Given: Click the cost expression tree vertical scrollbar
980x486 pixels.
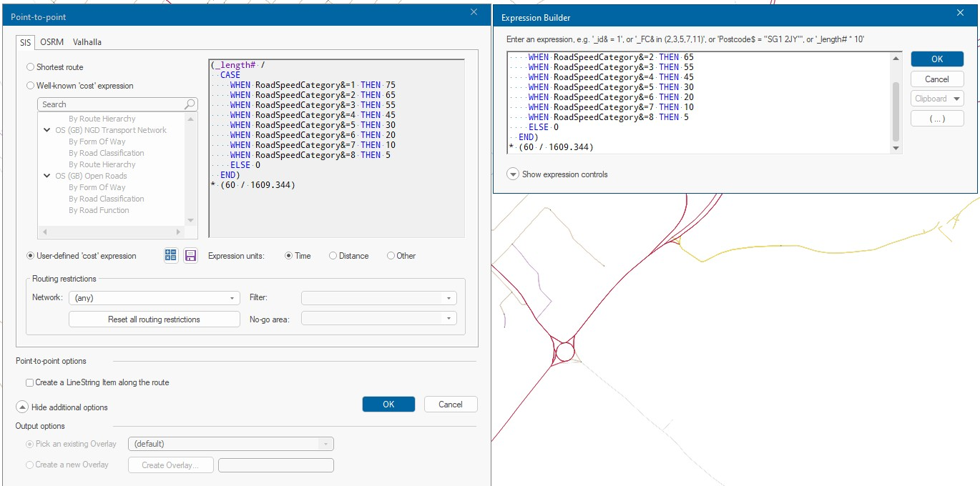Looking at the screenshot, I should click(x=190, y=169).
